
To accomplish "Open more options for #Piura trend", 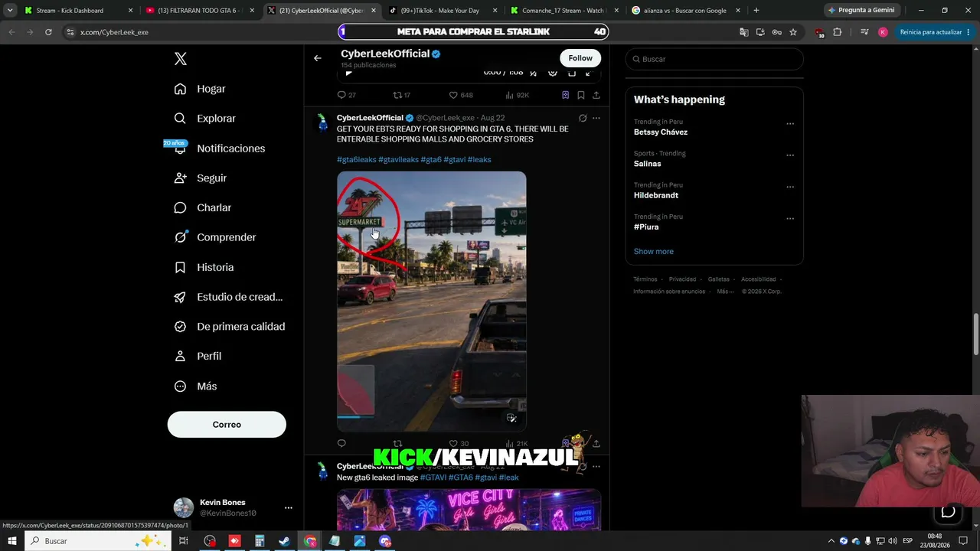I will pos(790,218).
